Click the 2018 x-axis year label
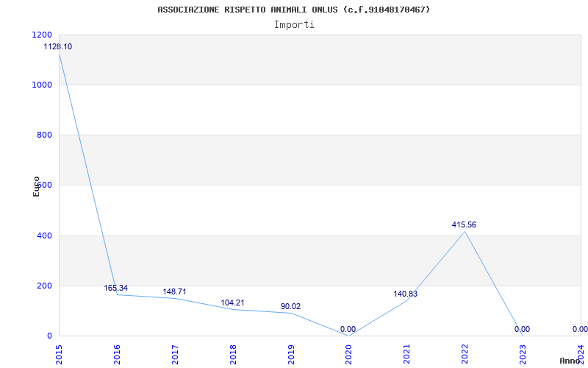The image size is (588, 368). 233,355
